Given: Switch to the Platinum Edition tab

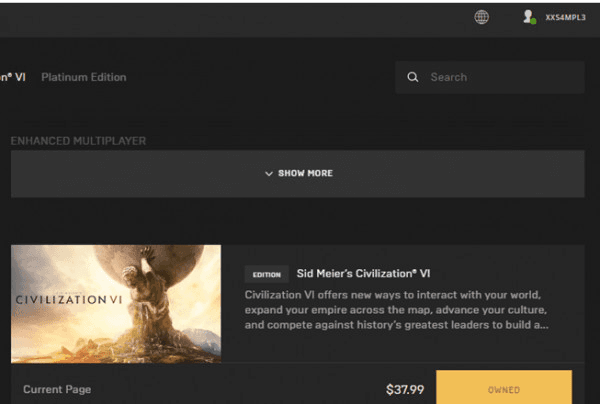Looking at the screenshot, I should [x=84, y=77].
